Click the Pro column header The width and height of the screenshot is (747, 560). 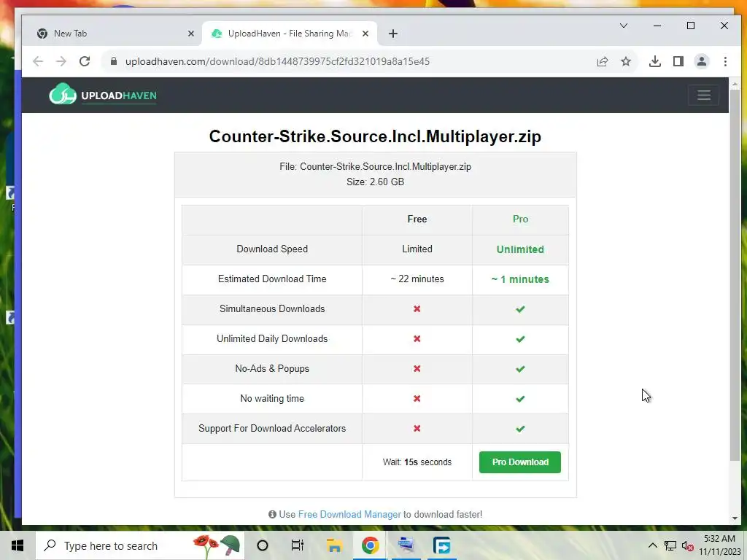tap(520, 219)
